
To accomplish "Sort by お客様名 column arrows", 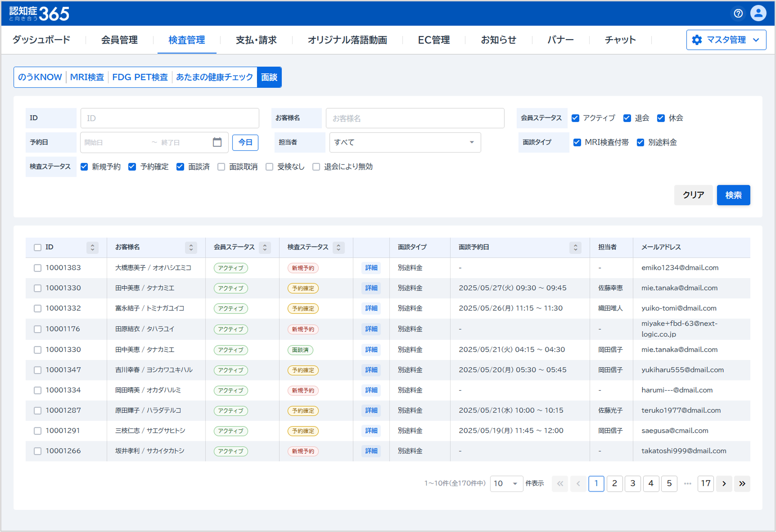I will coord(191,247).
